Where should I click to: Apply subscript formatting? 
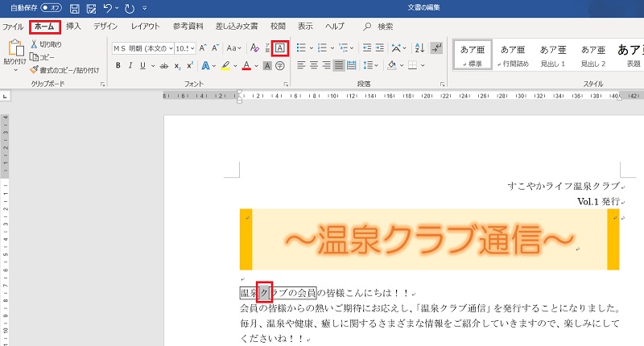177,66
